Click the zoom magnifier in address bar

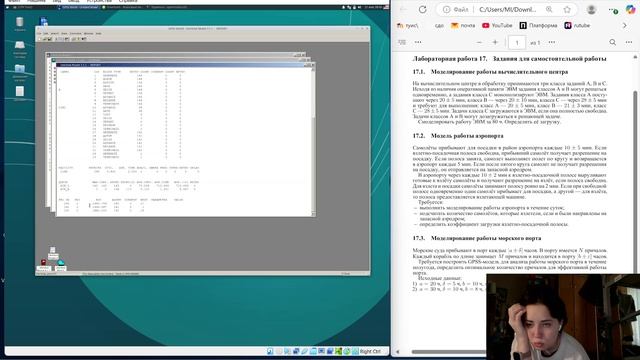click(549, 9)
